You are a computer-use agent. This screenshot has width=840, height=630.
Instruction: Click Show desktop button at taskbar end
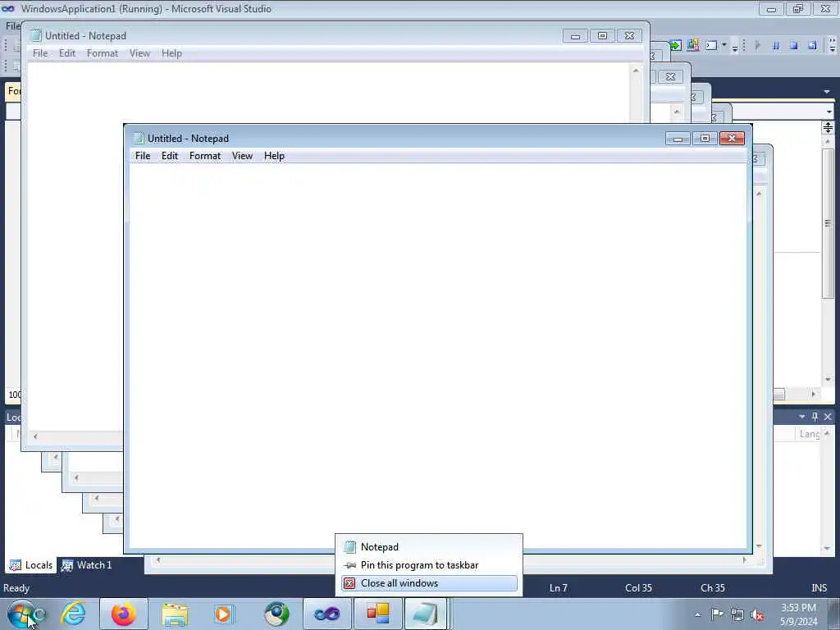[834, 614]
